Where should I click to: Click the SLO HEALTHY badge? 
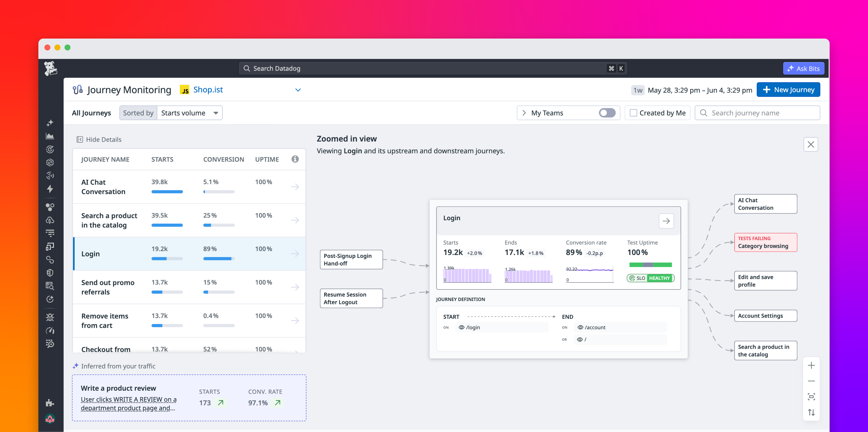click(x=650, y=278)
